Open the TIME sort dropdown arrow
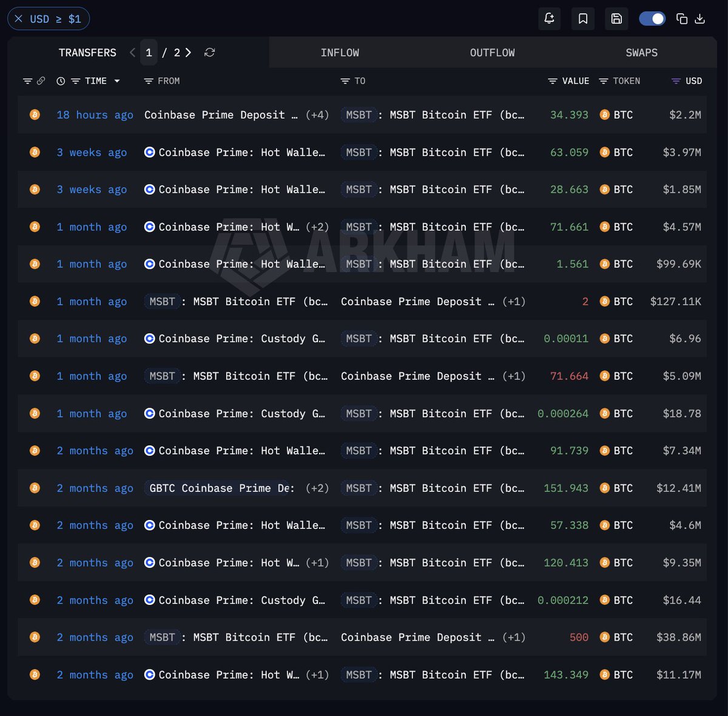Image resolution: width=728 pixels, height=716 pixels. tap(117, 81)
